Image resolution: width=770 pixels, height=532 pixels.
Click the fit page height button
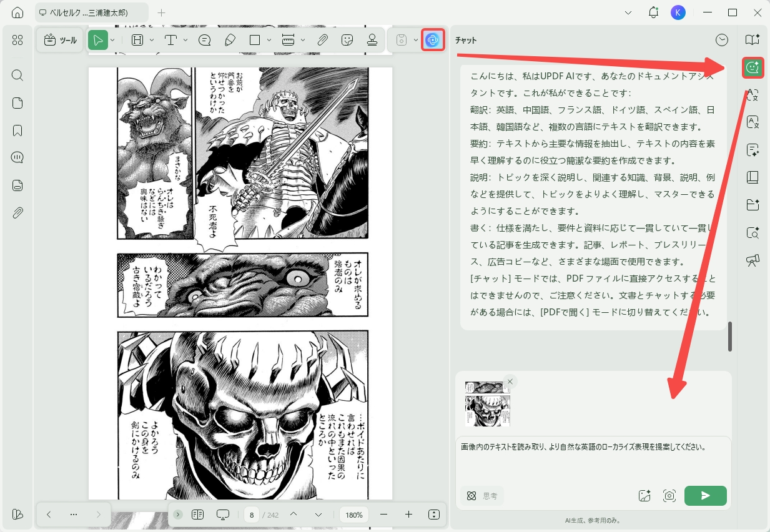pos(435,515)
